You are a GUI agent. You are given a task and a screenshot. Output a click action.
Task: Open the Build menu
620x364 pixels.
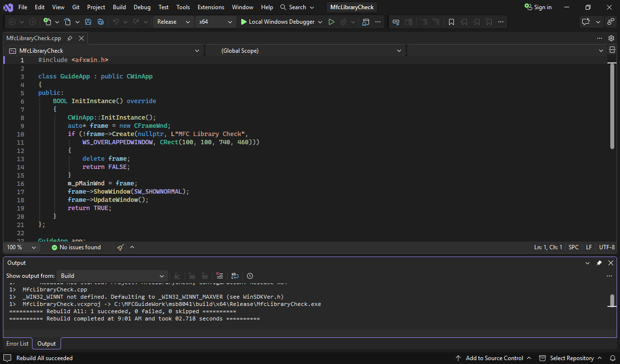tap(119, 7)
